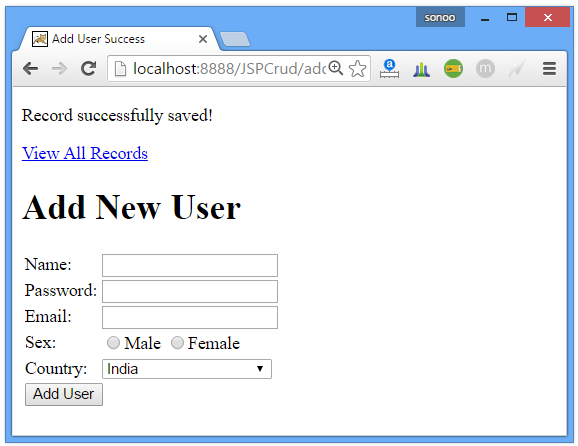Close the Add User Success tab
578x446 pixels.
[203, 39]
